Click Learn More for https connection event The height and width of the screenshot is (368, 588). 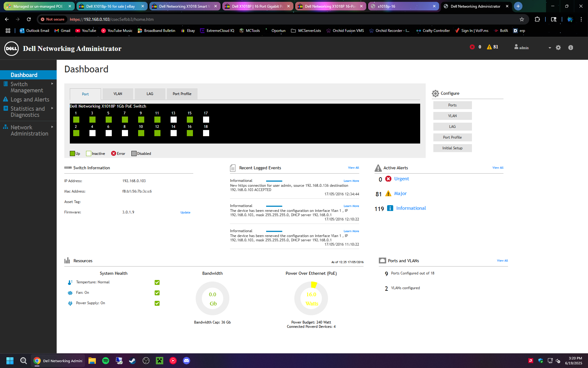click(x=351, y=181)
